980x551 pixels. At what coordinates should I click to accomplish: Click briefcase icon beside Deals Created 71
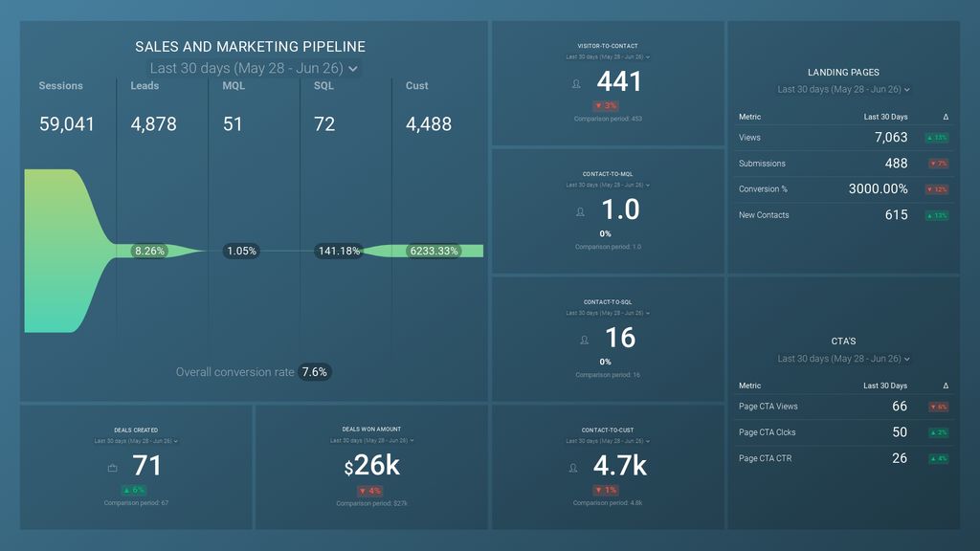click(113, 468)
